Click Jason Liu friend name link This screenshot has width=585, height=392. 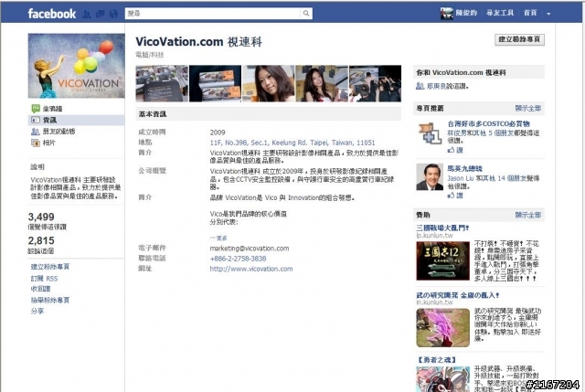[461, 179]
